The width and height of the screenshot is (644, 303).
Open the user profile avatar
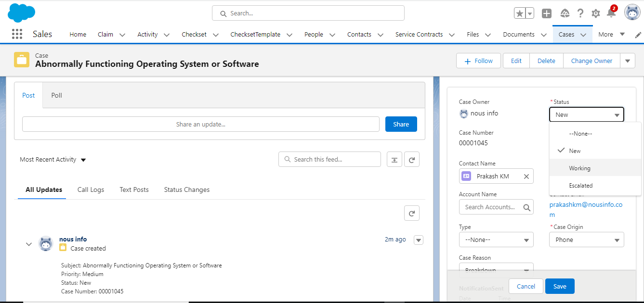632,13
